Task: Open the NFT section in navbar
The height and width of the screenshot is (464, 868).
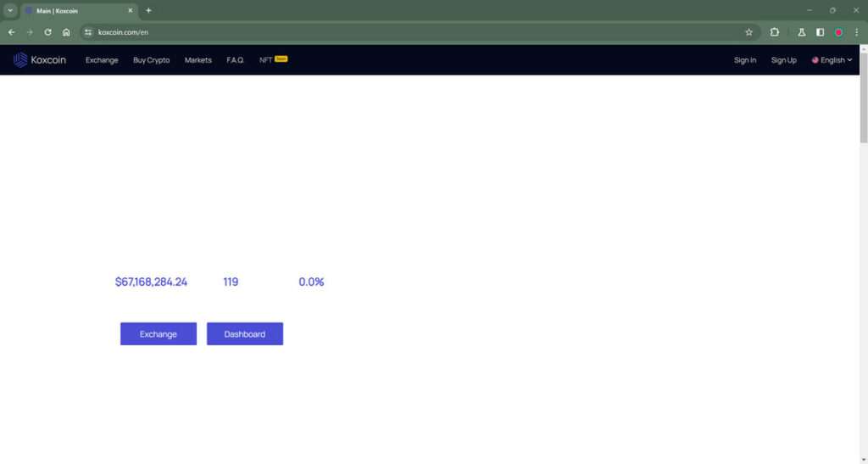Action: click(x=273, y=59)
